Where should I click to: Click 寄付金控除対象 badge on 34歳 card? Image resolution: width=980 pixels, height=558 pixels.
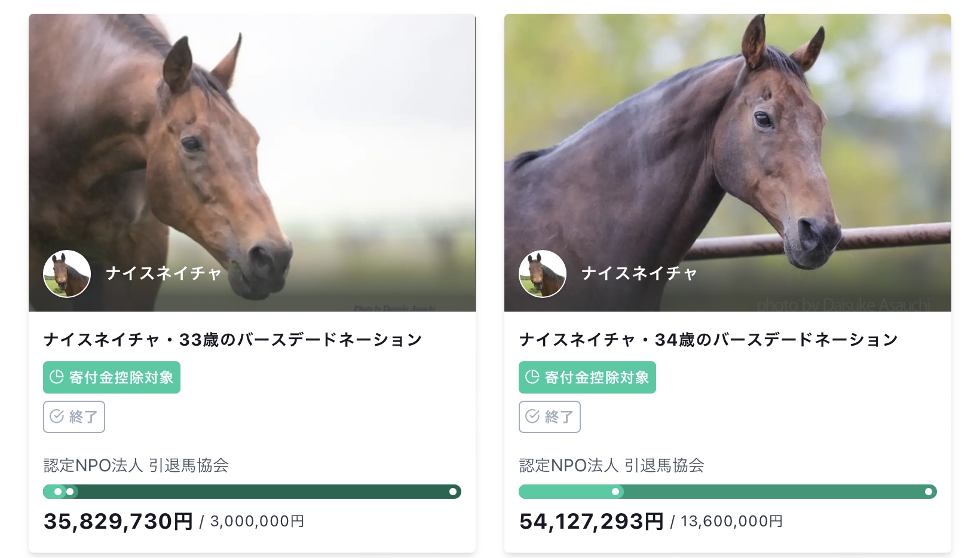[x=587, y=377]
